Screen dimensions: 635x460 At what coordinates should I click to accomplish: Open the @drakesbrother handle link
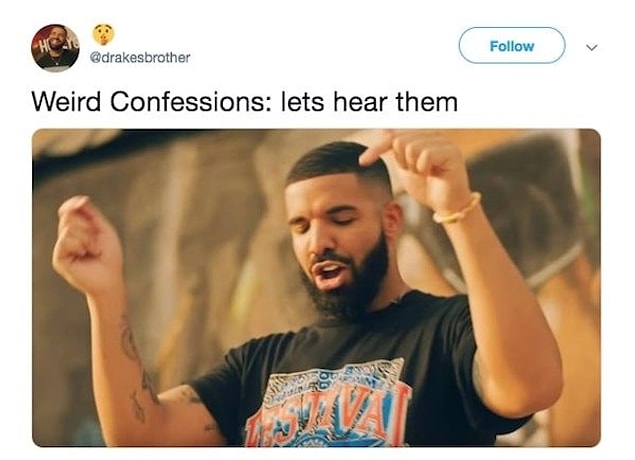coord(139,58)
